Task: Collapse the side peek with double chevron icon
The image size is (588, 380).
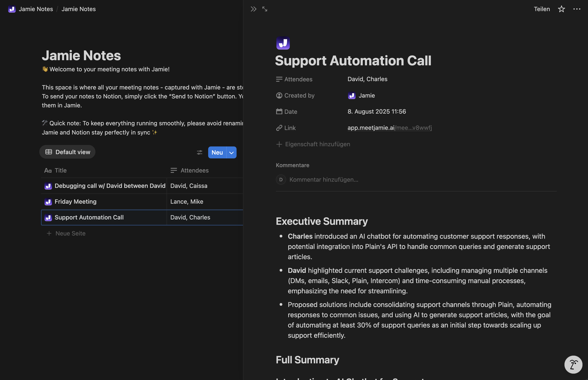Action: point(253,9)
